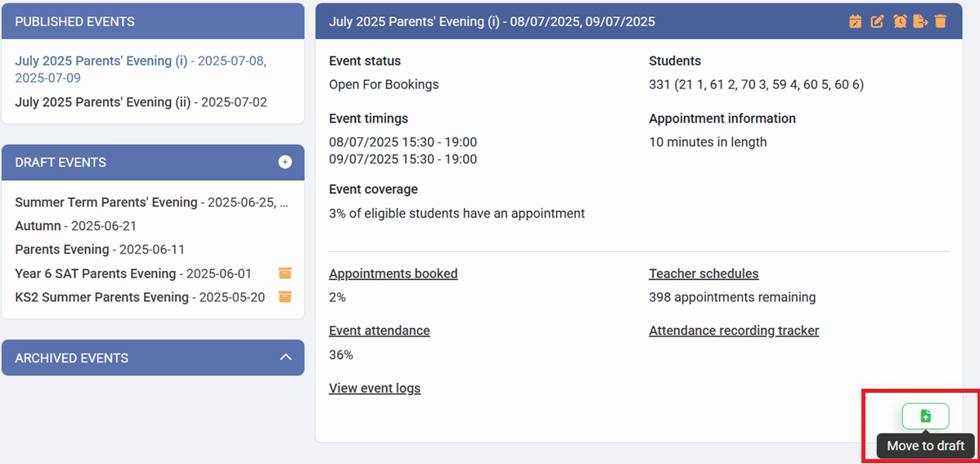The image size is (980, 464).
Task: Open the Appointments booked link
Action: [x=393, y=274]
